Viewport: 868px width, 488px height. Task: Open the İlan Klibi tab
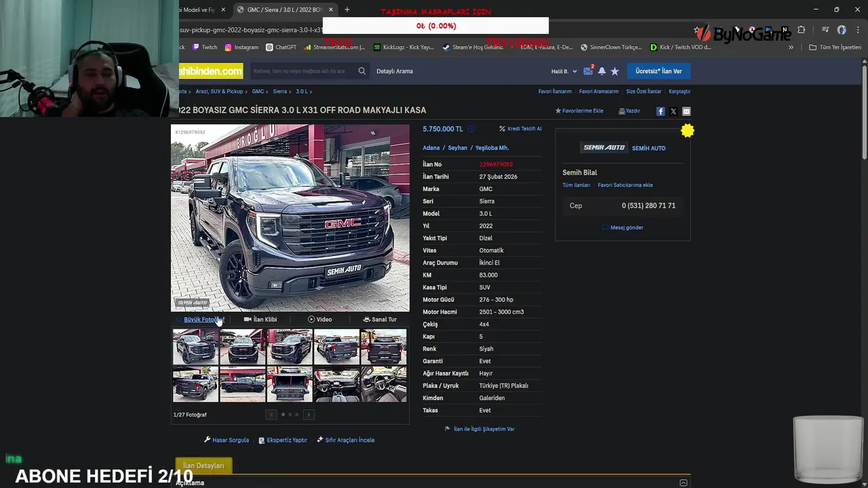tap(260, 319)
